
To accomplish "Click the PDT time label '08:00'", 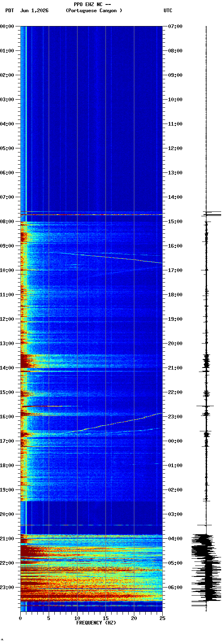I will (6, 222).
